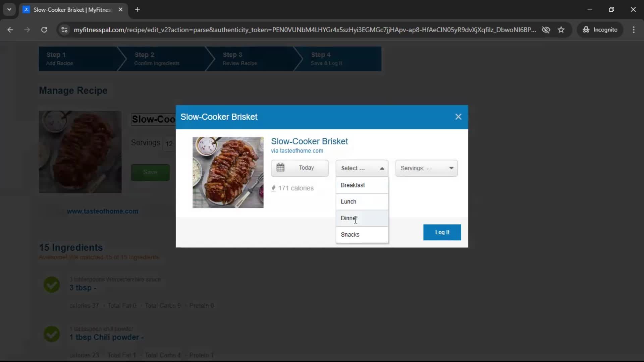The image size is (644, 362).
Task: Click green checkmark for Chili powder
Action: [52, 334]
